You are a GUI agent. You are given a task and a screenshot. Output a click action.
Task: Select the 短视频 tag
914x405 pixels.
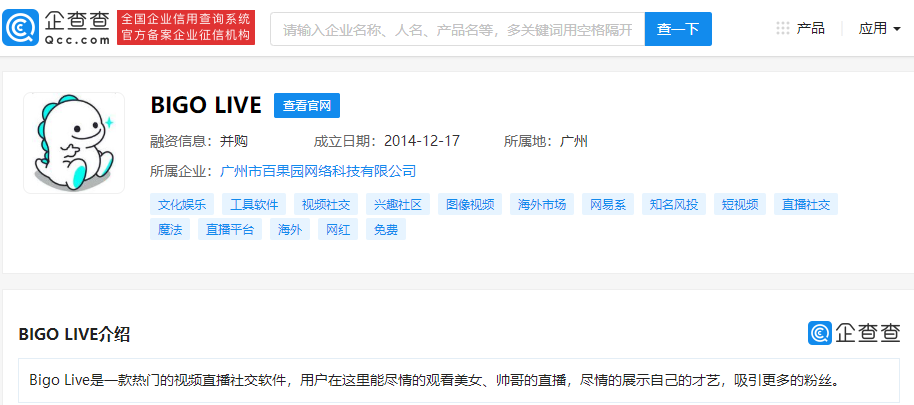point(740,205)
